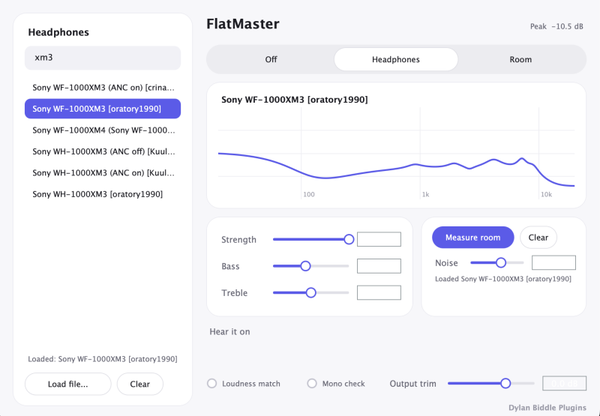Switch to the Off mode tab
This screenshot has height=416, width=600.
point(271,59)
